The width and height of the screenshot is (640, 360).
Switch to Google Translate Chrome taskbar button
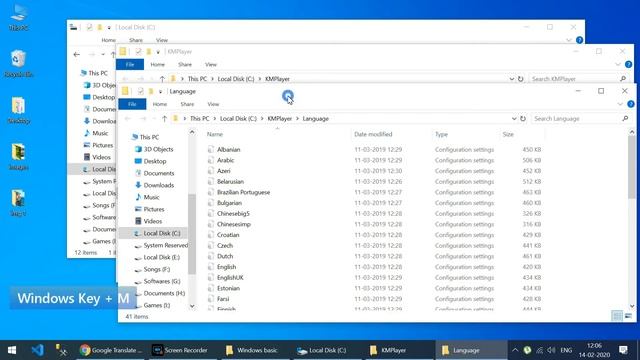click(111, 350)
